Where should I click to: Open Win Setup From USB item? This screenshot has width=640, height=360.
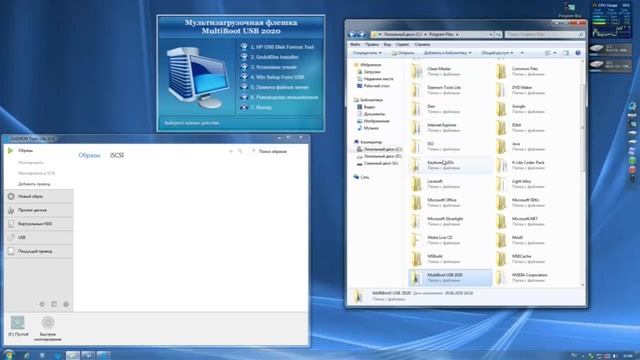pos(277,77)
